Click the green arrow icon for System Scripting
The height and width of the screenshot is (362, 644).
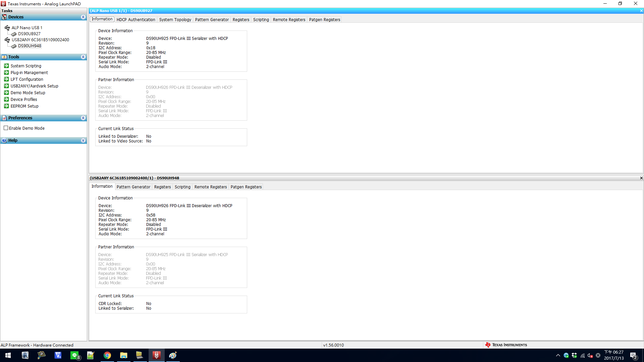pos(6,66)
